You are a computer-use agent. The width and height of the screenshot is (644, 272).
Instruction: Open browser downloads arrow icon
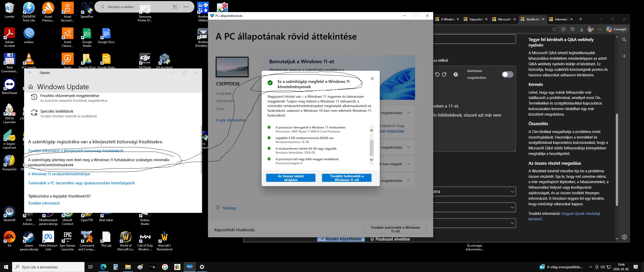[582, 29]
